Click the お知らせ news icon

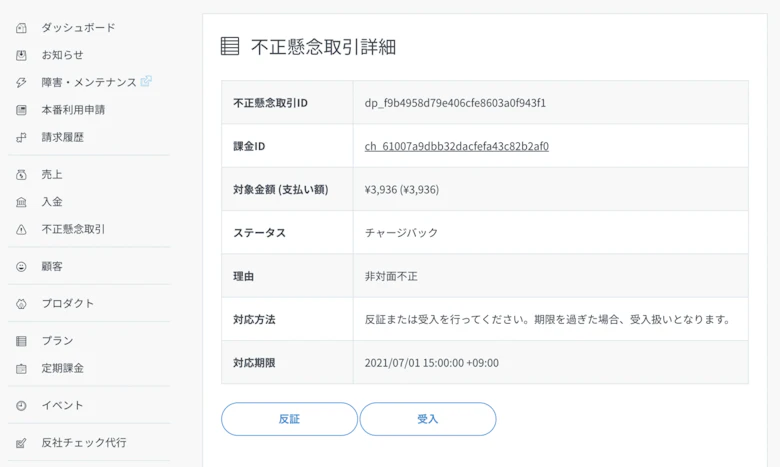pyautogui.click(x=21, y=55)
